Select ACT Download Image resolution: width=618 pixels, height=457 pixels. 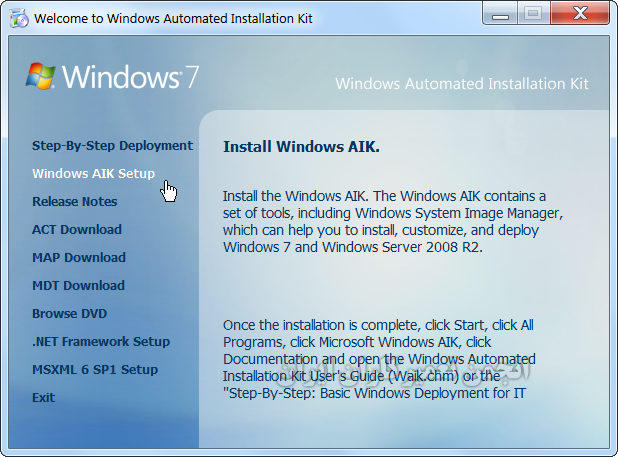click(x=77, y=230)
